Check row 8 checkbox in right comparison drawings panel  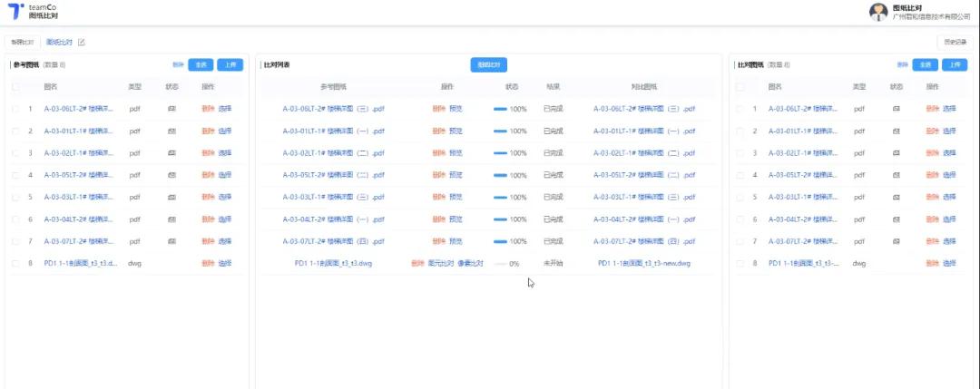point(740,263)
